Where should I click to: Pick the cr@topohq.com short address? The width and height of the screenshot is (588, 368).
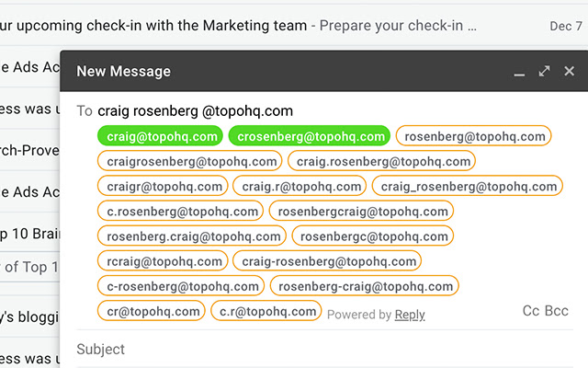153,311
